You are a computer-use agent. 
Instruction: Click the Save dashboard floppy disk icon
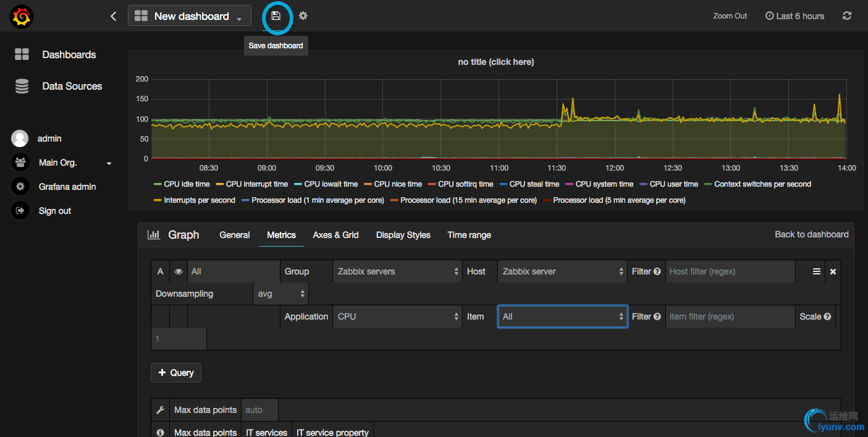[276, 16]
